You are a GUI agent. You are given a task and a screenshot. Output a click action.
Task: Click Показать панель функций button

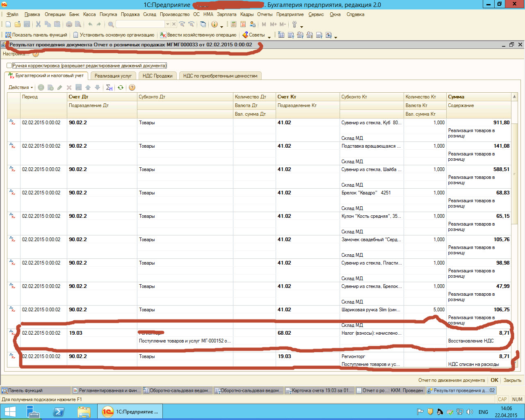pos(36,35)
